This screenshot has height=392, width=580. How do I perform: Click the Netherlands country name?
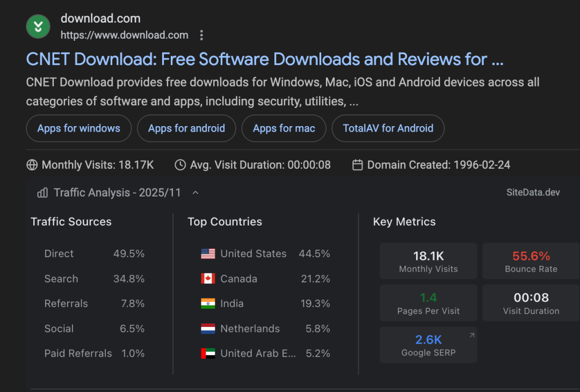(x=250, y=329)
